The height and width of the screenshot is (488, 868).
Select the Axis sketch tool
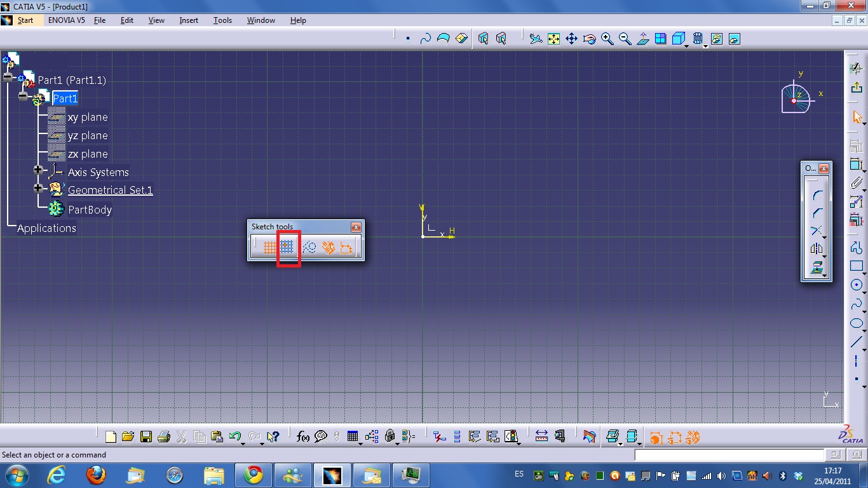[x=857, y=361]
